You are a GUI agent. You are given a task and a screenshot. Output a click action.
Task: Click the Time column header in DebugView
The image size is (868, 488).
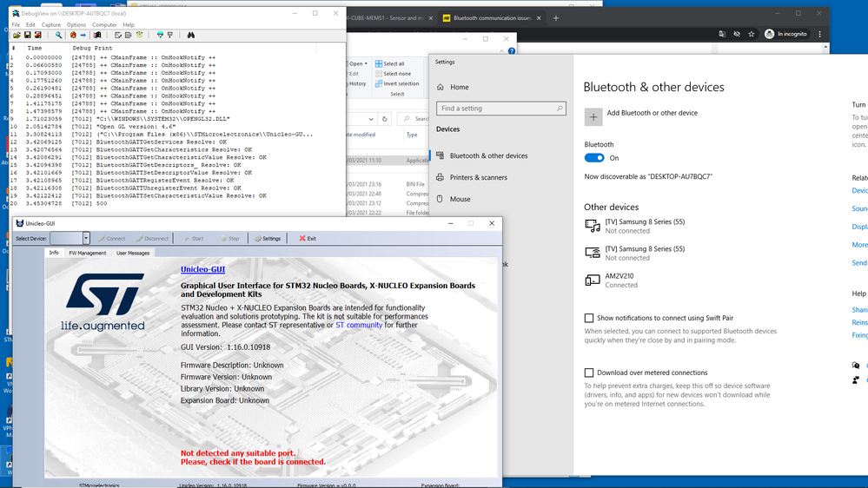tap(35, 48)
